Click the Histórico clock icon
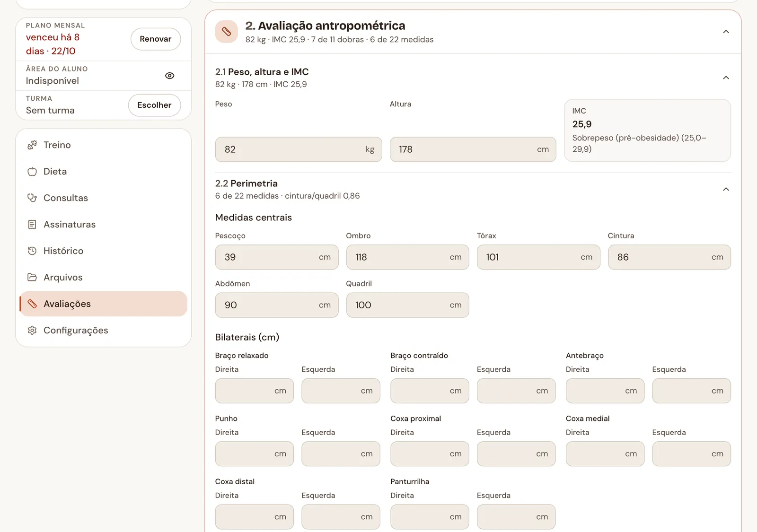The width and height of the screenshot is (757, 532). pos(32,251)
